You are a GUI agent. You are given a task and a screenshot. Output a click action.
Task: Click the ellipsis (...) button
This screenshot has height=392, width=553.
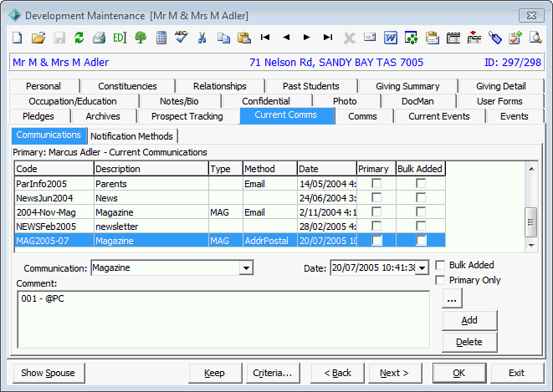(452, 298)
